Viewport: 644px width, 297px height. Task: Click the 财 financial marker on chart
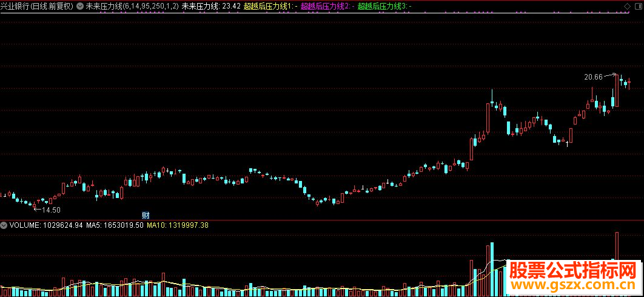146,215
